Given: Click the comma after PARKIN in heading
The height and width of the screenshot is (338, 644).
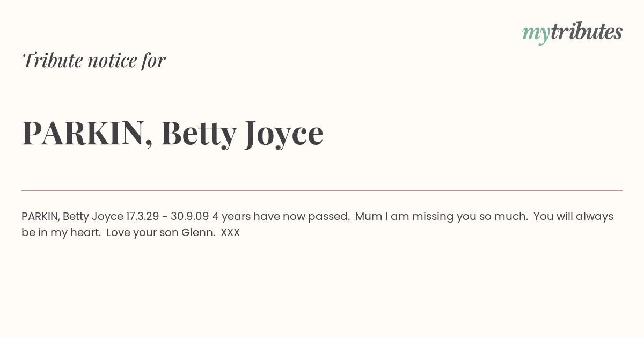Looking at the screenshot, I should (149, 144).
